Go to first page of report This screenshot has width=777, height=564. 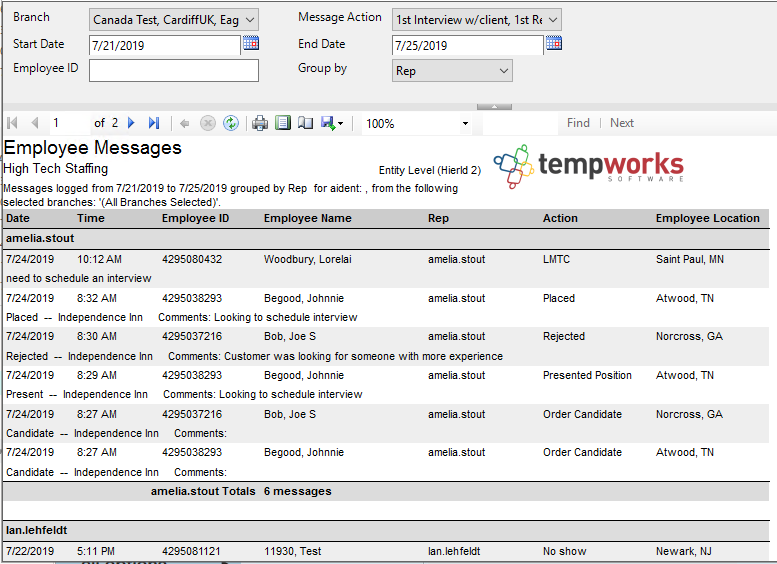tap(12, 123)
